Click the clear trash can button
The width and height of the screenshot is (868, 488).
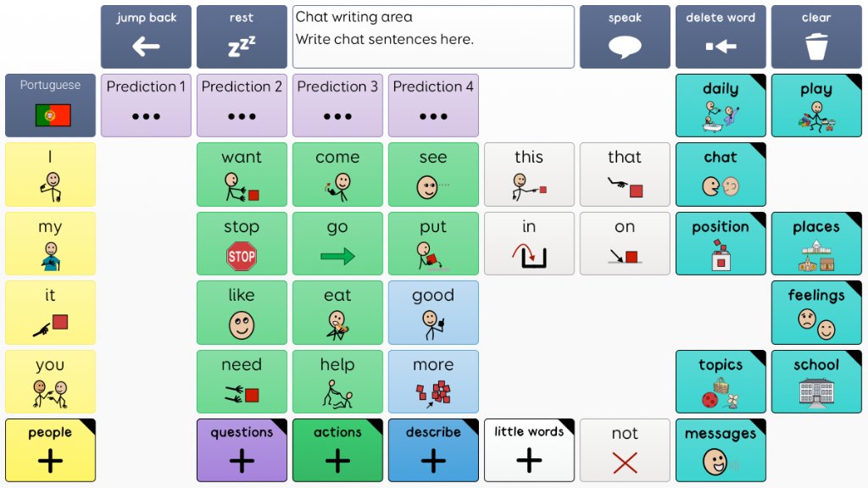[815, 37]
